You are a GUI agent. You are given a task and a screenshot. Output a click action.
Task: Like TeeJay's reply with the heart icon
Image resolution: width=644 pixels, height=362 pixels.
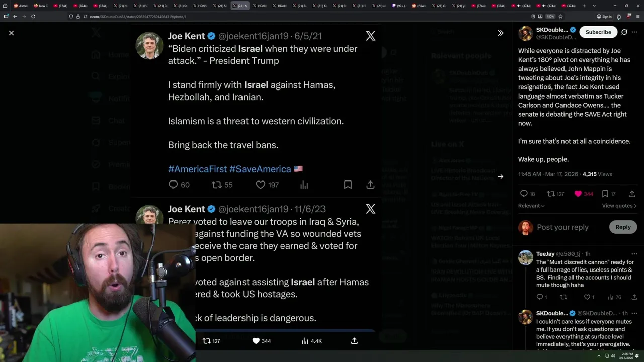click(x=587, y=297)
